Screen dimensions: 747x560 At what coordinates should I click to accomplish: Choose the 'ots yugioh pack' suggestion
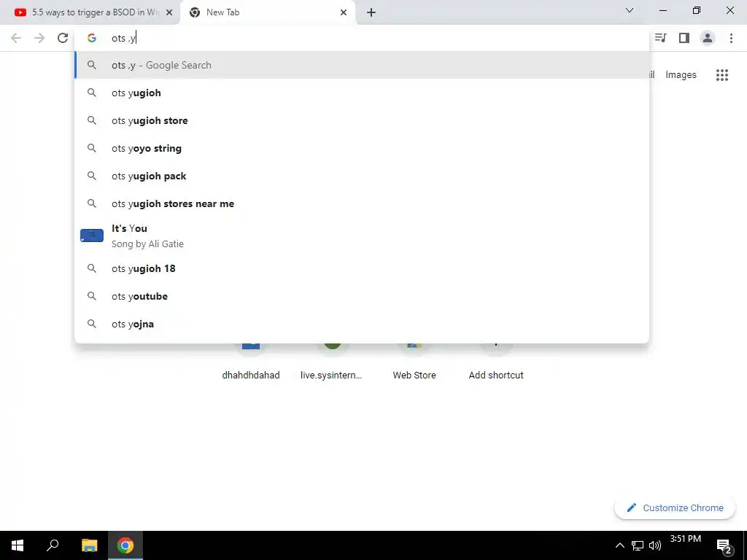[362, 176]
